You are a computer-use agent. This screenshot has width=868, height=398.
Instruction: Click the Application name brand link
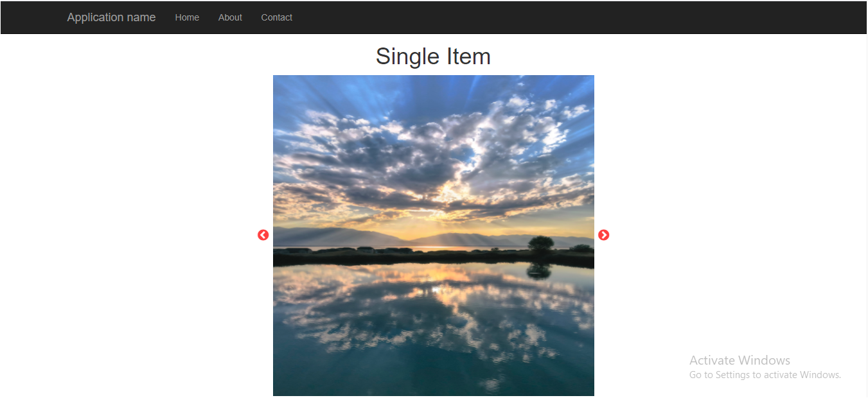tap(111, 17)
